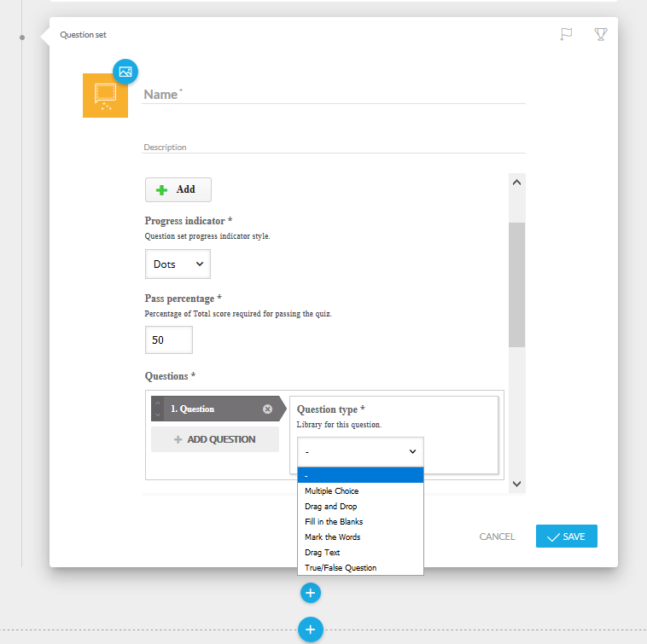Click the CANCEL button
This screenshot has height=644, width=647.
(497, 537)
